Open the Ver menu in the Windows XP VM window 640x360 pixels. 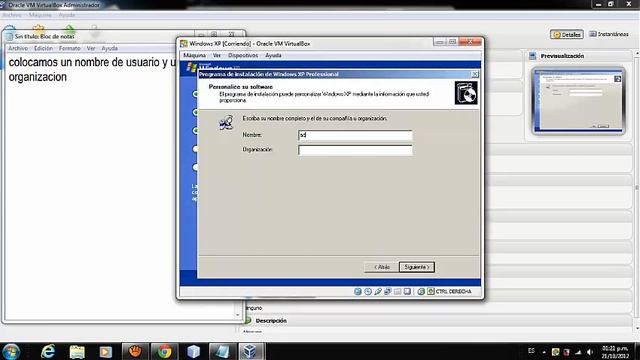pyautogui.click(x=217, y=55)
